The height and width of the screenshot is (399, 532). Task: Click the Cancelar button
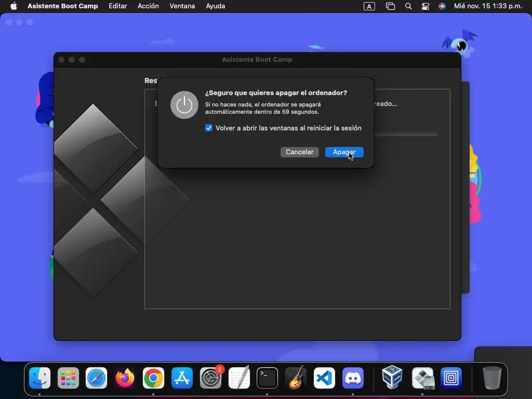coord(299,152)
